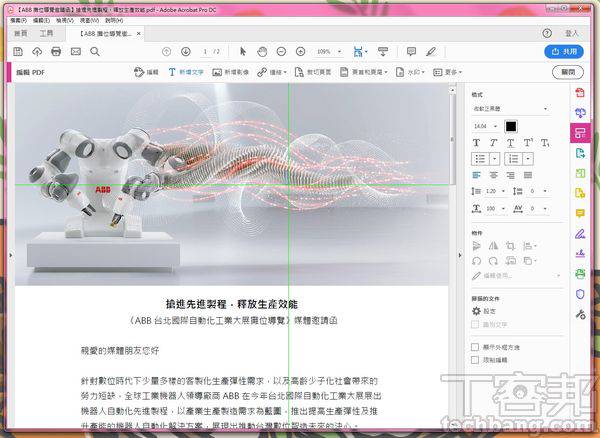The image size is (600, 438).
Task: Open Combine Files blue icon in sidebar
Action: pyautogui.click(x=580, y=113)
